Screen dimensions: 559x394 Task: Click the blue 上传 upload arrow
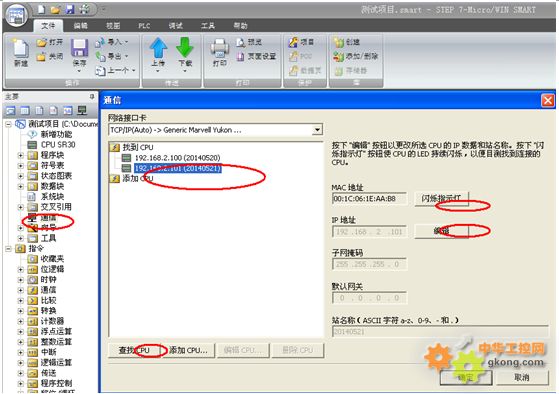(158, 48)
